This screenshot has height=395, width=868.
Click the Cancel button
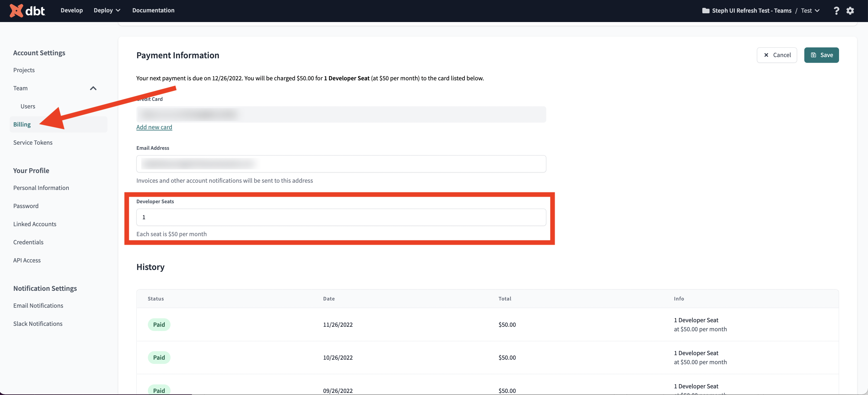coord(777,55)
